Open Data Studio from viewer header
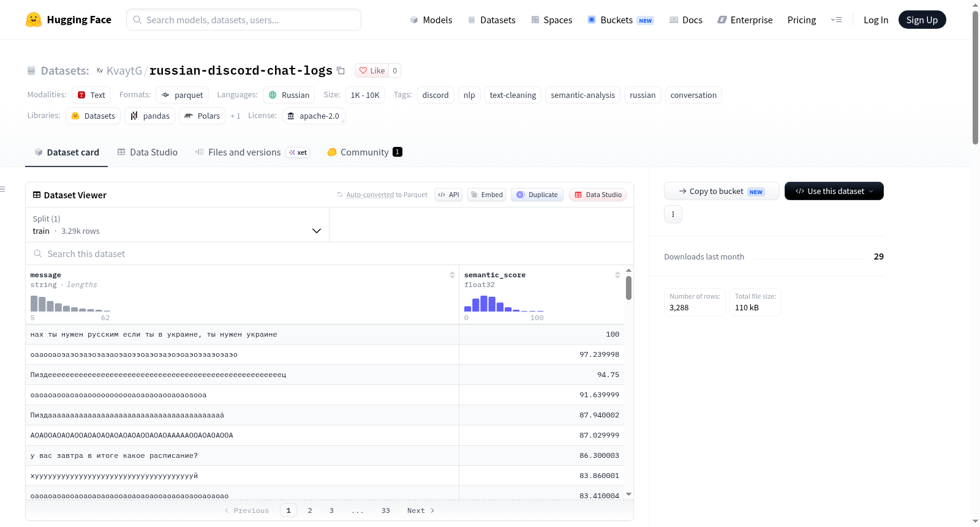980x527 pixels. pos(597,195)
